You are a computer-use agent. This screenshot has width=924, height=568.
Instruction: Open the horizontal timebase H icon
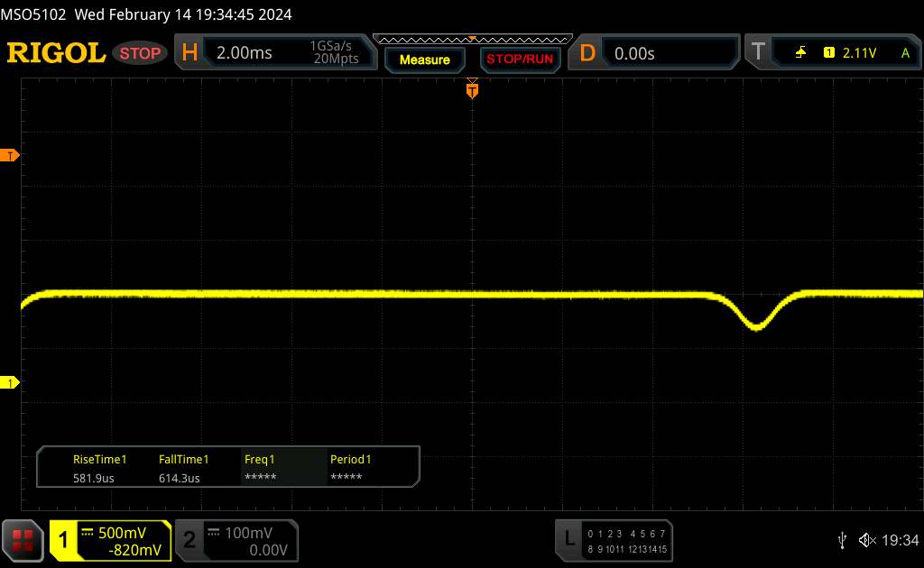tap(189, 52)
